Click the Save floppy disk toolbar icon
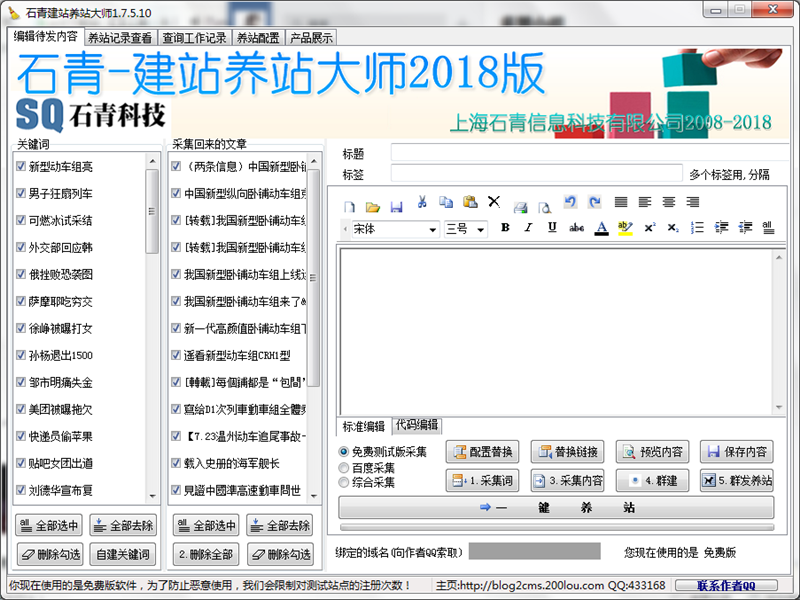The width and height of the screenshot is (800, 600). tap(396, 206)
